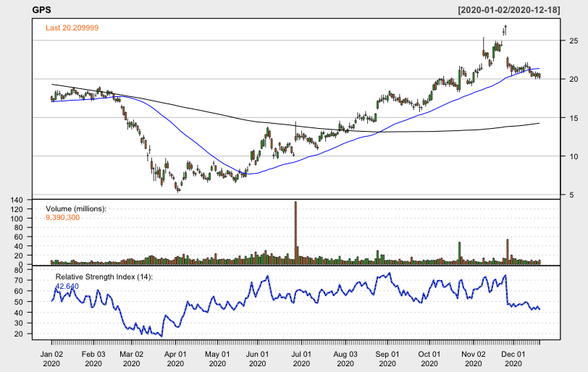Select the volume value 9,390,300
Screen dimensions: 588x372
click(x=62, y=218)
